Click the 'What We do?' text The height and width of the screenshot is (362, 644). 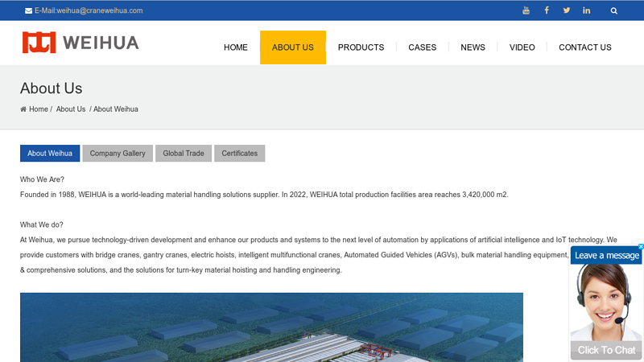point(42,224)
